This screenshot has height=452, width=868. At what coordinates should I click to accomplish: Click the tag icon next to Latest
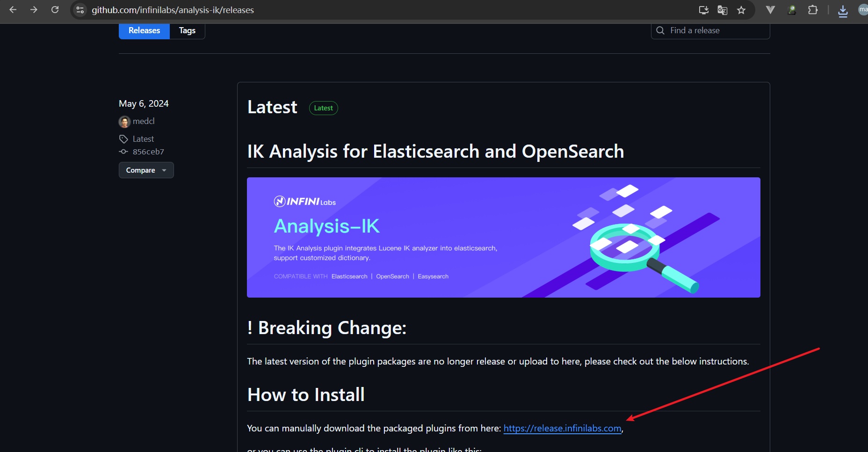[x=123, y=139]
